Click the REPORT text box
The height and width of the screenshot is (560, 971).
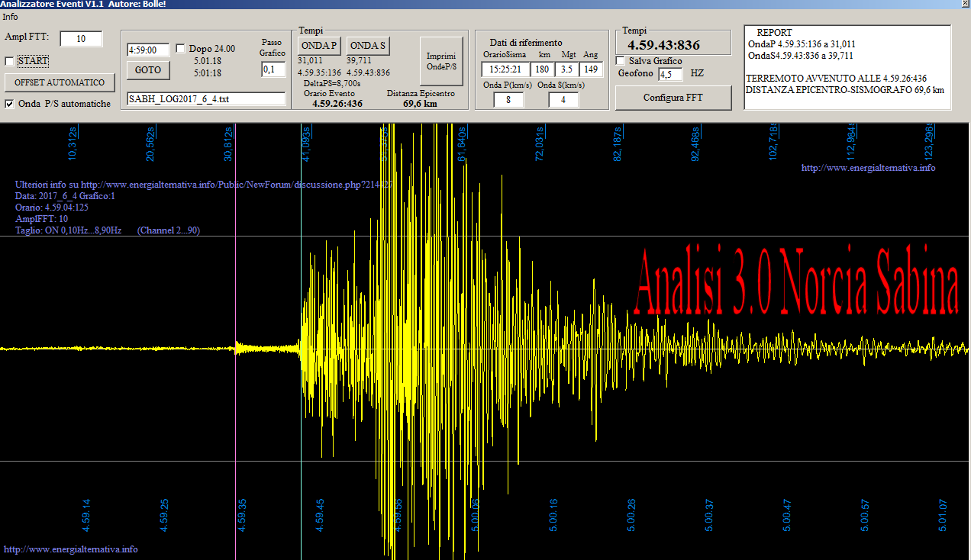point(848,67)
